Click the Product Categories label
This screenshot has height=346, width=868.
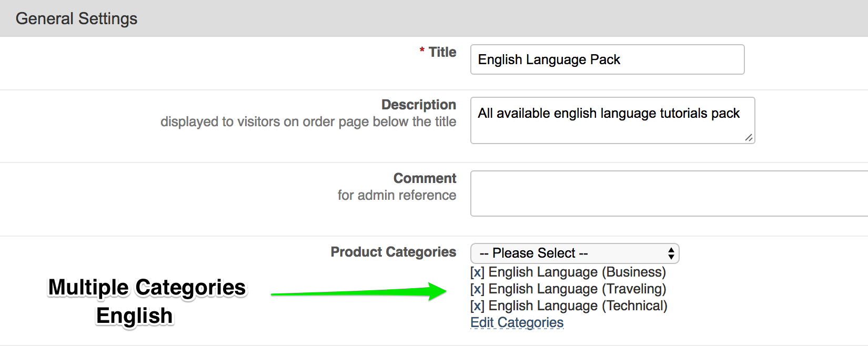[393, 252]
